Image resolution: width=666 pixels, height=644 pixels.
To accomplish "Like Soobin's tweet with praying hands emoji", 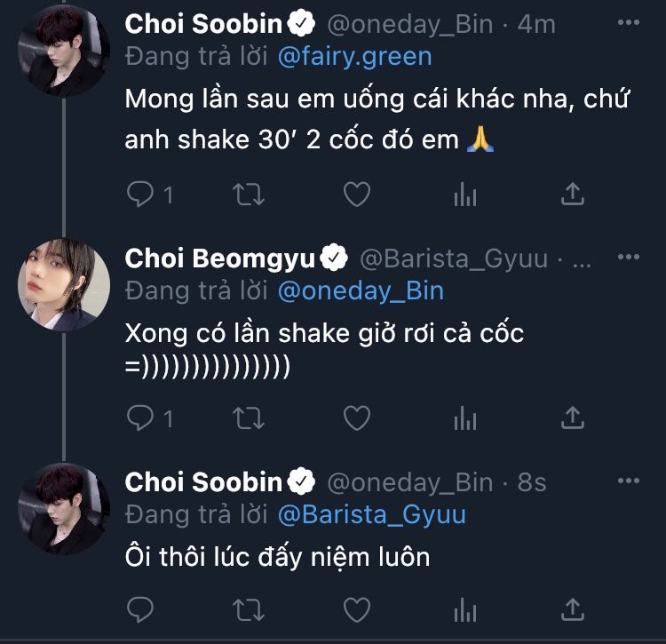I will [x=356, y=195].
